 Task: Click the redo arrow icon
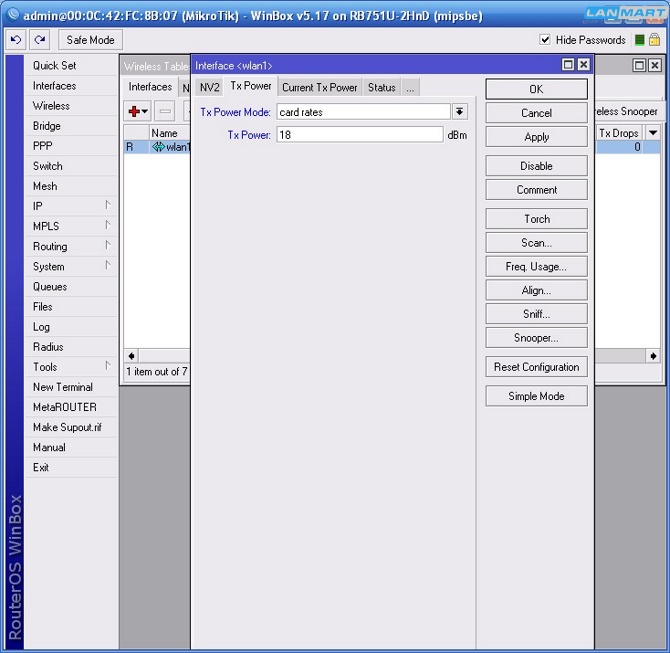coord(39,40)
